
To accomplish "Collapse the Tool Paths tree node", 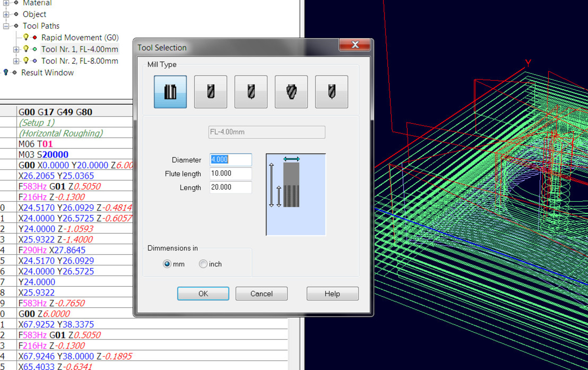I will [6, 26].
